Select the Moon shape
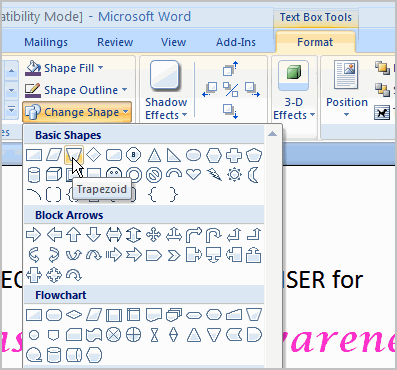397x370 pixels. click(254, 175)
